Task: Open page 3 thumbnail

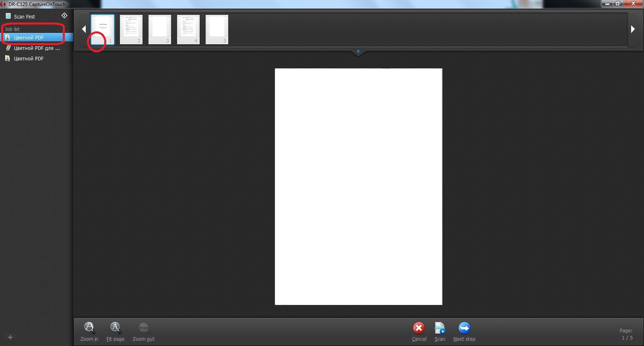Action: tap(160, 29)
